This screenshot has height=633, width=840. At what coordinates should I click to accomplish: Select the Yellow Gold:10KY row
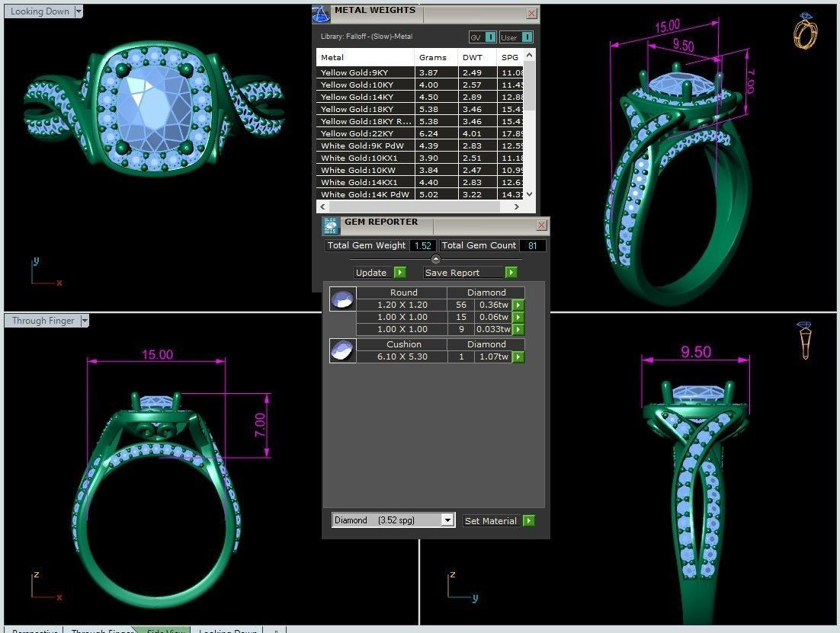pyautogui.click(x=420, y=85)
